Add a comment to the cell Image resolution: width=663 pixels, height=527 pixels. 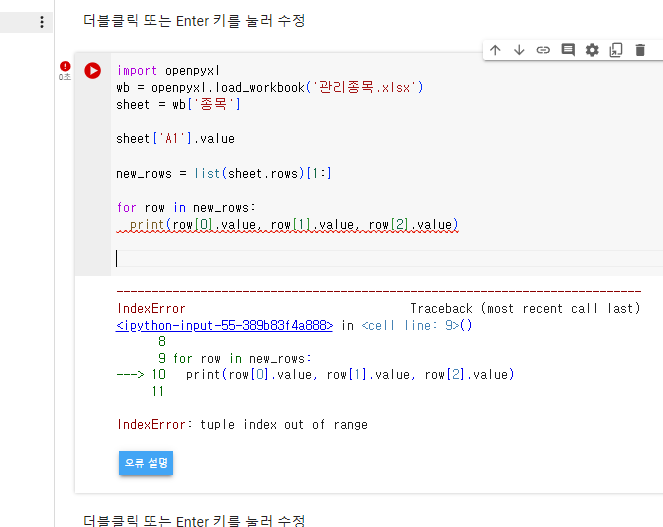pyautogui.click(x=567, y=50)
